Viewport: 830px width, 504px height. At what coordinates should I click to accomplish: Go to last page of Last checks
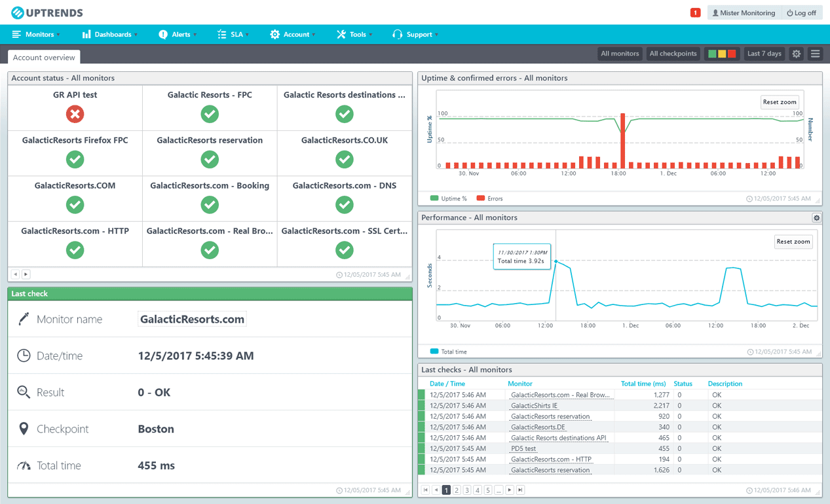[x=520, y=490]
